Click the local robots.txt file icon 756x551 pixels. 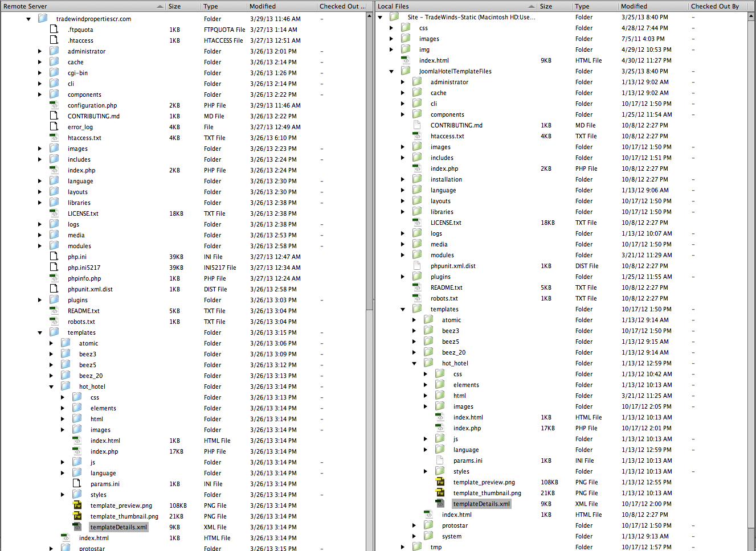(417, 298)
